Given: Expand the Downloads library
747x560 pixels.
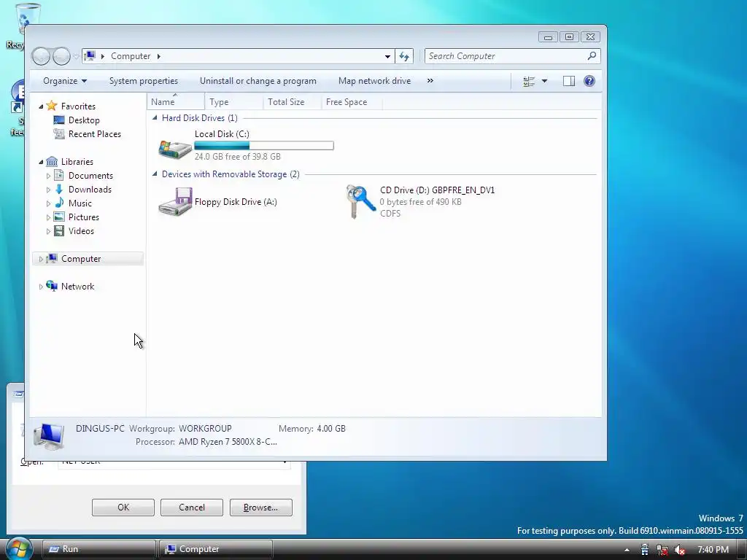Looking at the screenshot, I should coord(48,190).
